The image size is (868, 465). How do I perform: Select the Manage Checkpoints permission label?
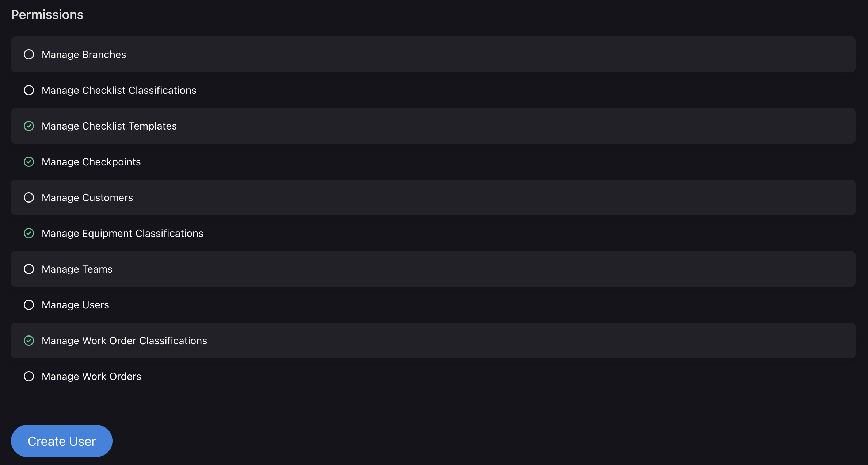[x=91, y=162]
